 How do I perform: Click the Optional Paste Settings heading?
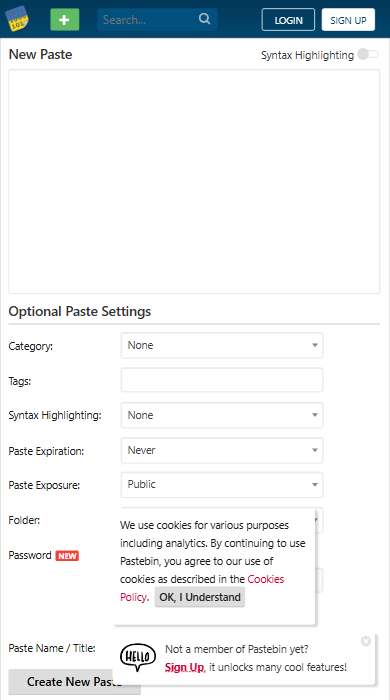tap(80, 311)
